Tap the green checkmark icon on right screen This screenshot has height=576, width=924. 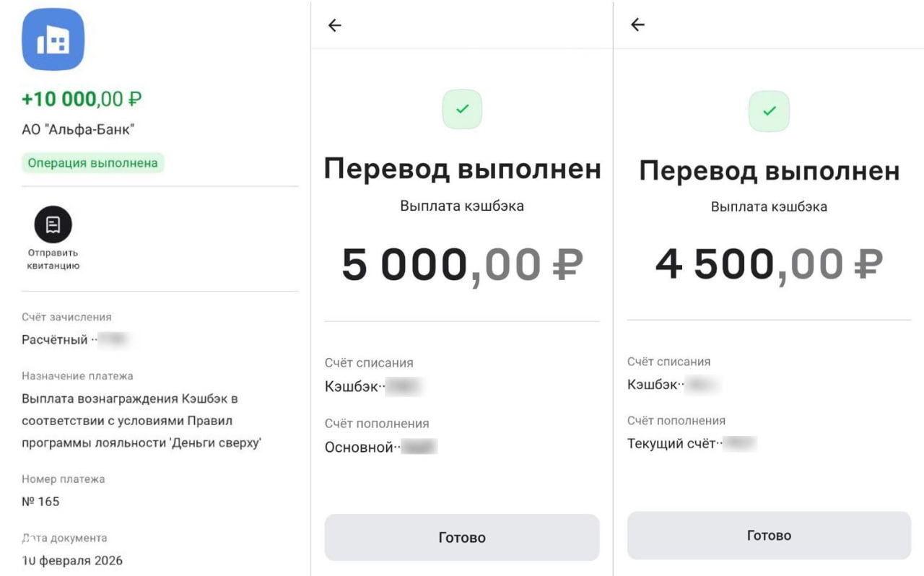pos(768,109)
